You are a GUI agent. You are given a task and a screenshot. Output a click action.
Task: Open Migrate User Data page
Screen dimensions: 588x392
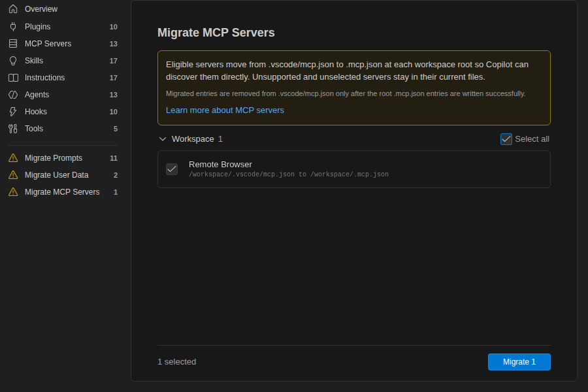click(63, 175)
